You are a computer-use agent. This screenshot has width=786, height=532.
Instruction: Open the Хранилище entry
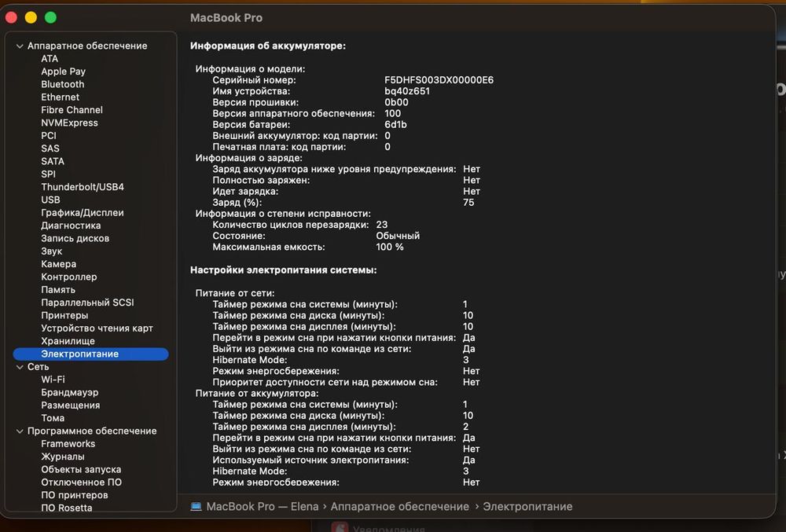click(68, 341)
